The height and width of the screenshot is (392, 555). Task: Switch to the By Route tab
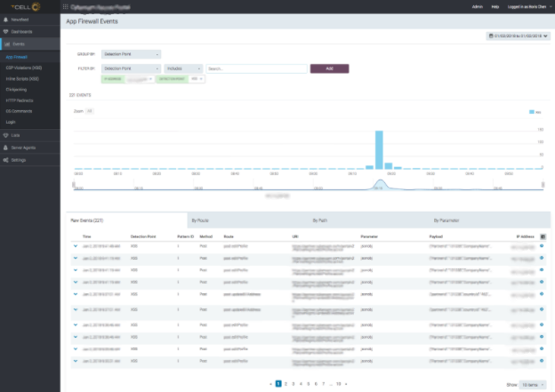pos(201,219)
